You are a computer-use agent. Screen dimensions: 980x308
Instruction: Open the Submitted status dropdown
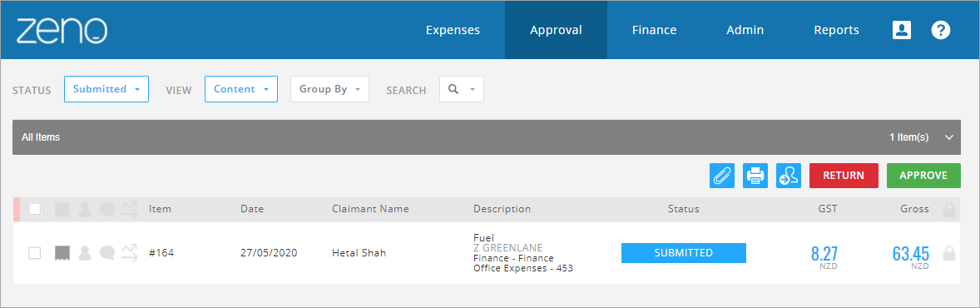106,89
